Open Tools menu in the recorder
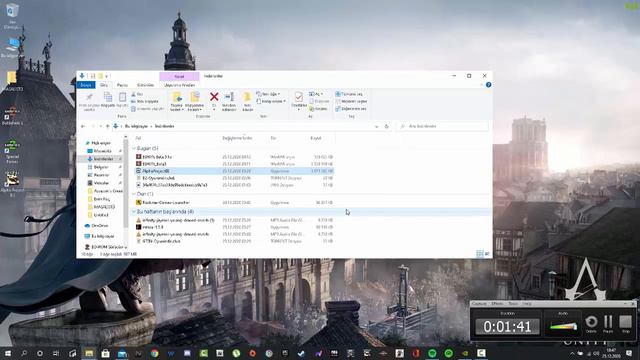 pyautogui.click(x=513, y=304)
